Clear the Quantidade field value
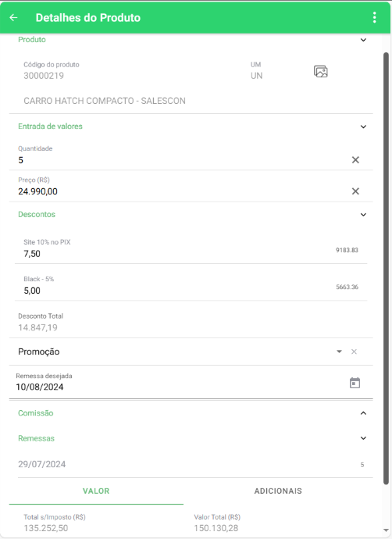This screenshot has width=392, height=539. click(x=355, y=160)
